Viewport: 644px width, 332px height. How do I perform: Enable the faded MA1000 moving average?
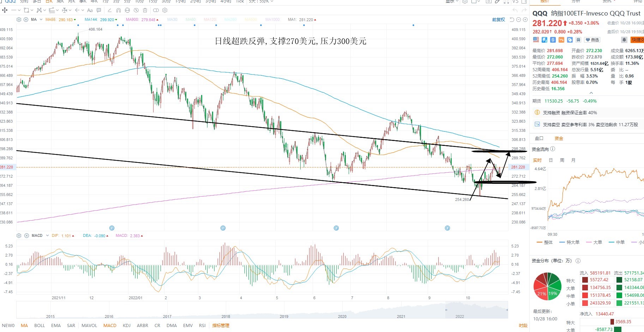[x=273, y=20]
